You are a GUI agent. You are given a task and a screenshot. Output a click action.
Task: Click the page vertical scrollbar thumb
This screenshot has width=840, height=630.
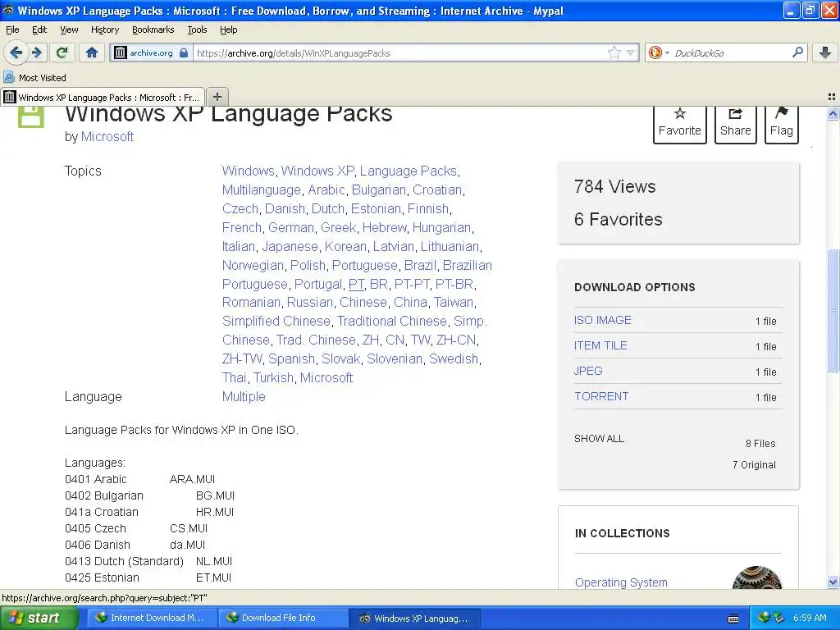click(x=833, y=309)
